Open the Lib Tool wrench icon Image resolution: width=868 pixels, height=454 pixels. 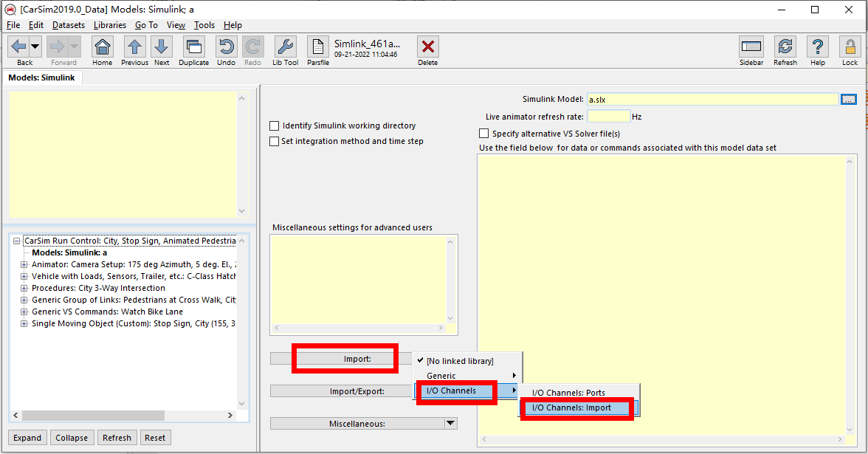click(285, 47)
